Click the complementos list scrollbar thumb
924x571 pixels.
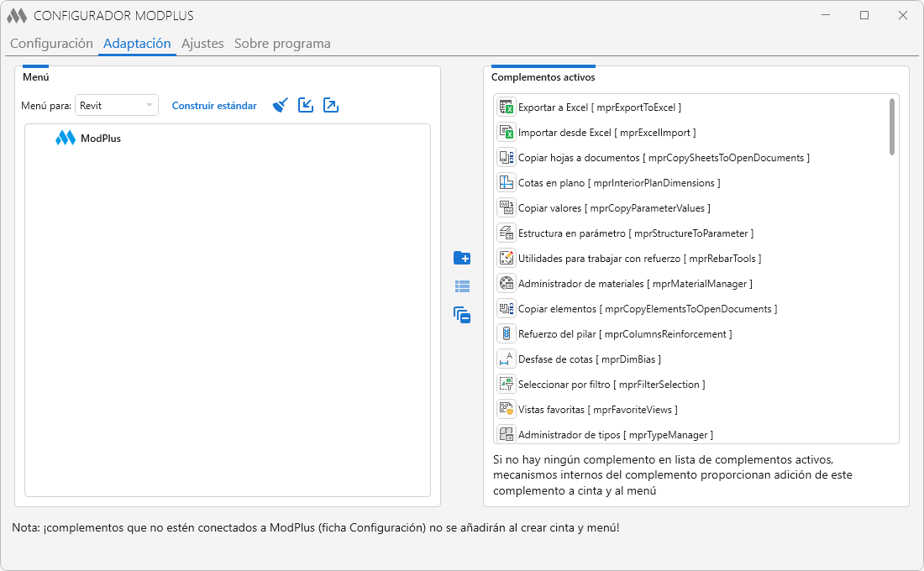click(x=891, y=127)
